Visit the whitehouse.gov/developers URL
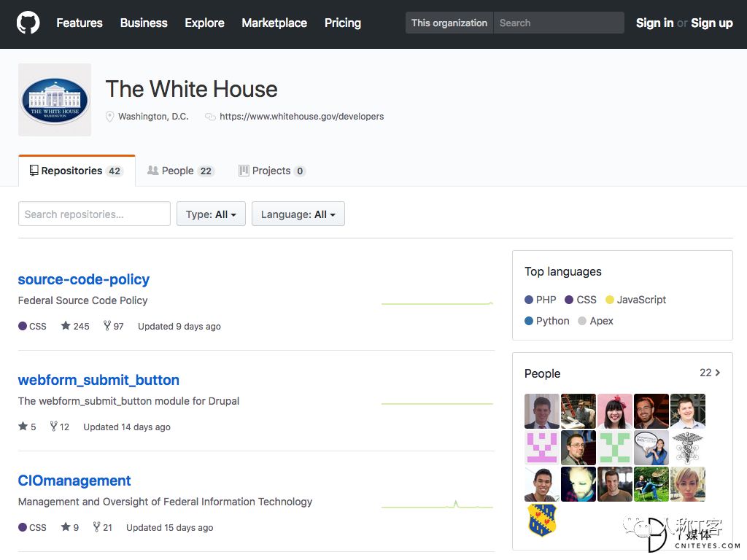The height and width of the screenshot is (560, 747). (x=301, y=116)
